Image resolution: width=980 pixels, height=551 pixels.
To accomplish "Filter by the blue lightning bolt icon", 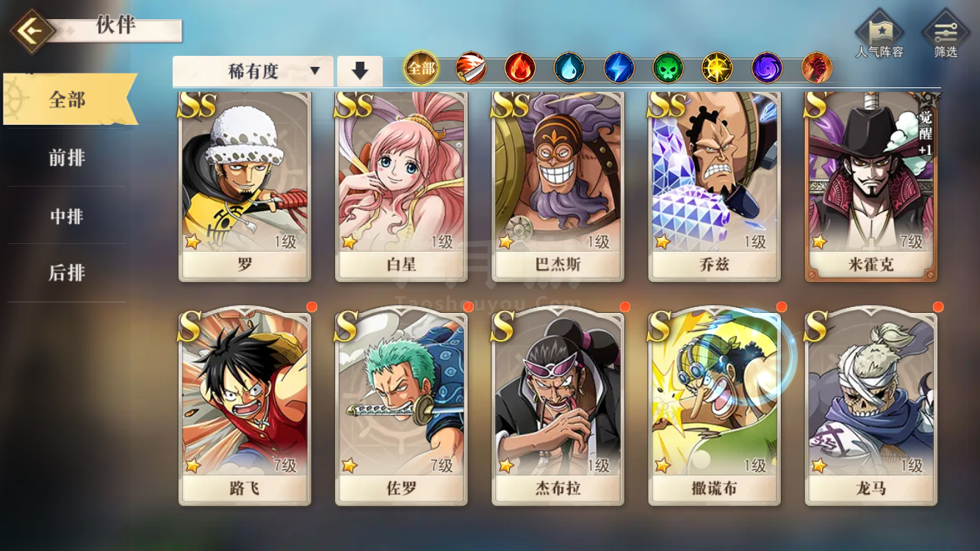I will (619, 68).
